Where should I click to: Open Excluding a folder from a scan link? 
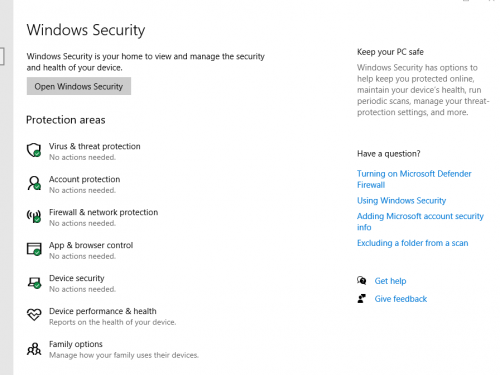point(412,243)
